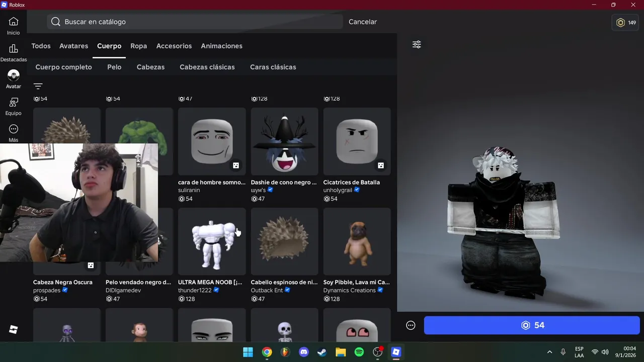The height and width of the screenshot is (362, 644).
Task: Click the search magnifier icon
Action: pos(56,22)
